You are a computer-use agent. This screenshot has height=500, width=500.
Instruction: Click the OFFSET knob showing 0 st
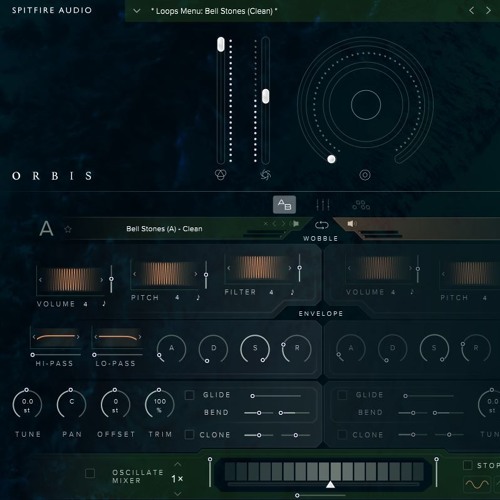click(115, 404)
